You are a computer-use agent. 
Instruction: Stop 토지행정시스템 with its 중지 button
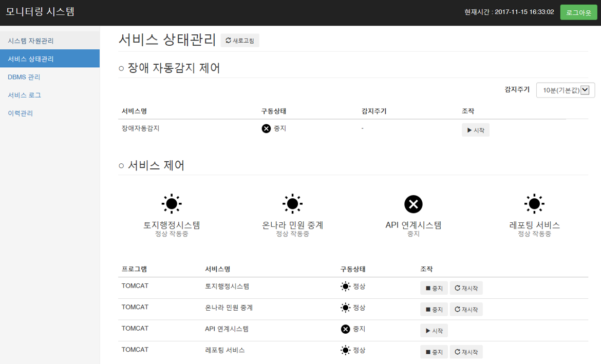[434, 288]
